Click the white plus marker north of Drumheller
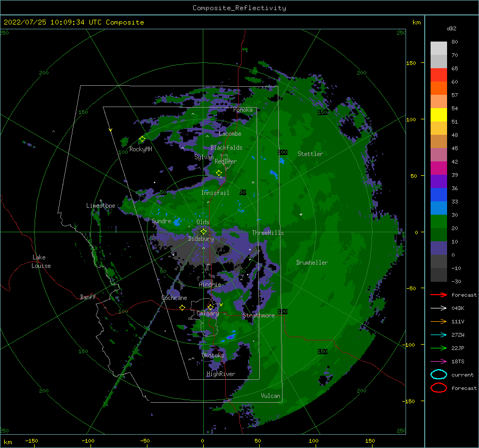 301,214
